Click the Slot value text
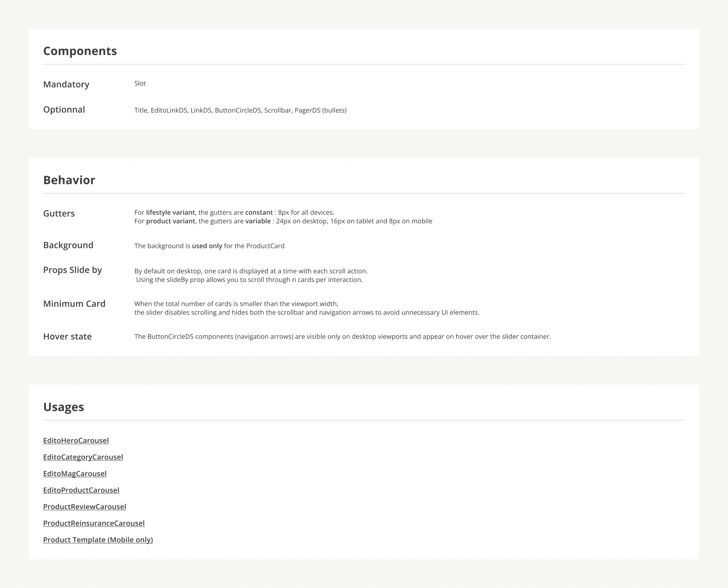 140,83
